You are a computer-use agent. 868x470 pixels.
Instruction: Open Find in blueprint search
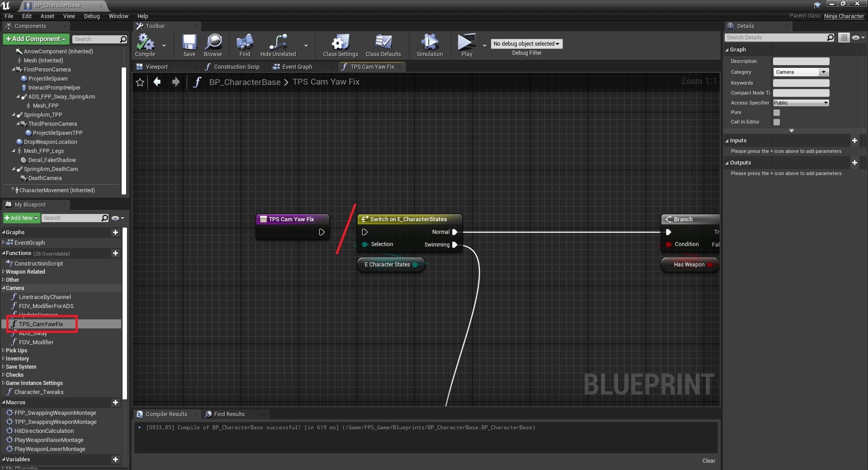click(x=245, y=43)
